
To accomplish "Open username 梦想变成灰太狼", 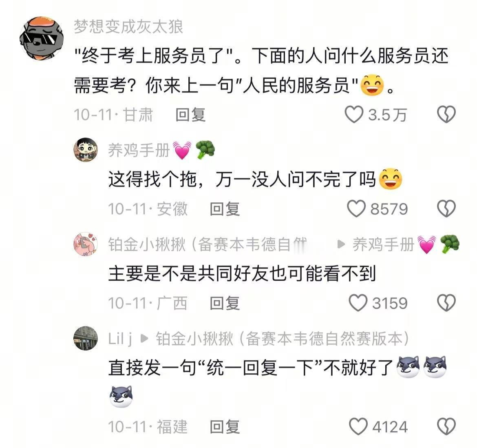I will pyautogui.click(x=128, y=27).
